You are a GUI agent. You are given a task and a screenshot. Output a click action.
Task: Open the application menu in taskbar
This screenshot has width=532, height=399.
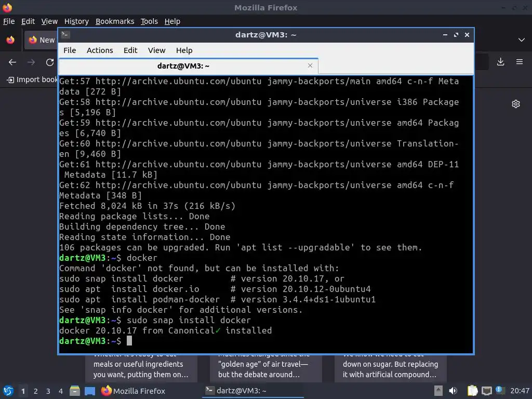pyautogui.click(x=8, y=391)
